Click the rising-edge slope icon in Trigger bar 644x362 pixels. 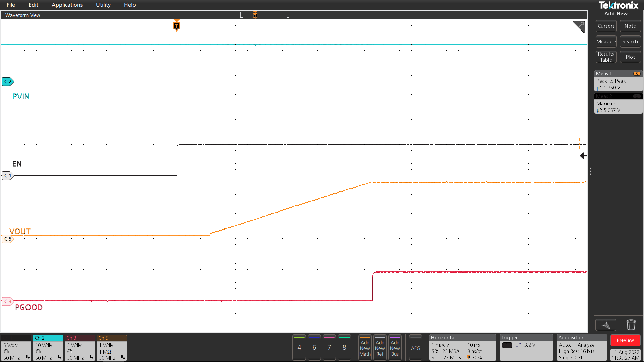[x=518, y=345]
